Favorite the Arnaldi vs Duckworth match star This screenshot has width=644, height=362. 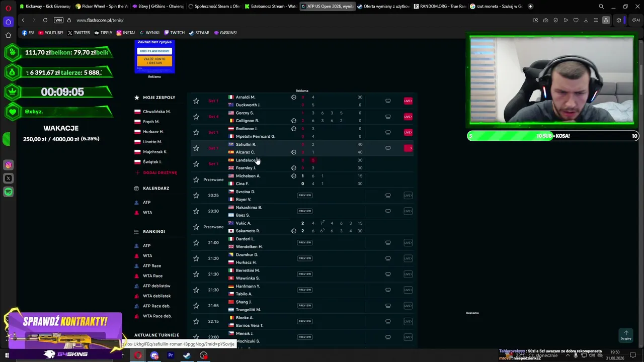(196, 101)
